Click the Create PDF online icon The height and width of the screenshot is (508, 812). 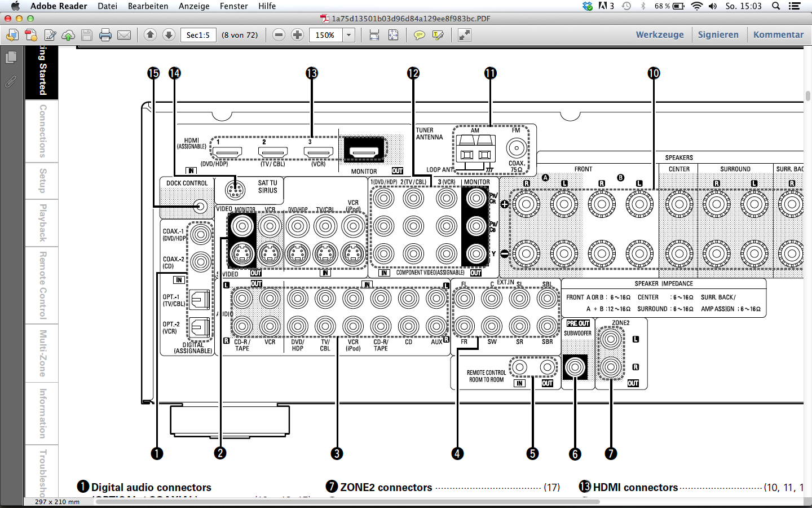point(31,35)
